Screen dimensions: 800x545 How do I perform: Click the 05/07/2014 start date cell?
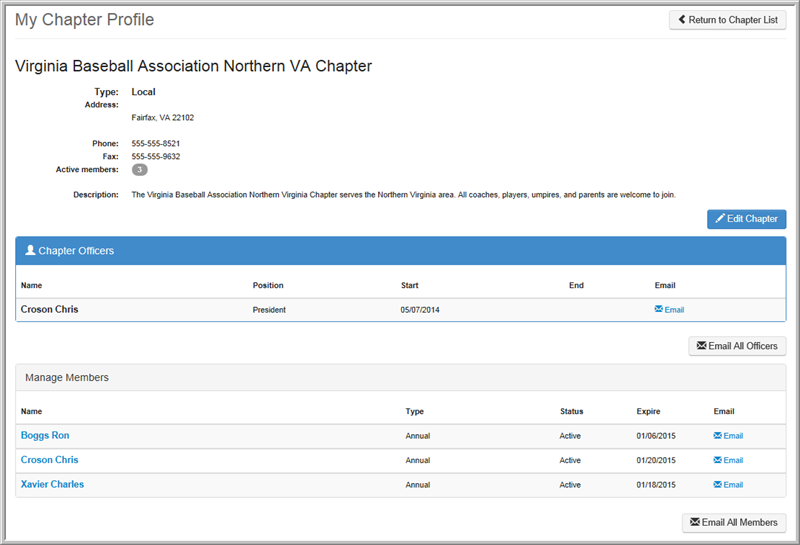click(420, 310)
